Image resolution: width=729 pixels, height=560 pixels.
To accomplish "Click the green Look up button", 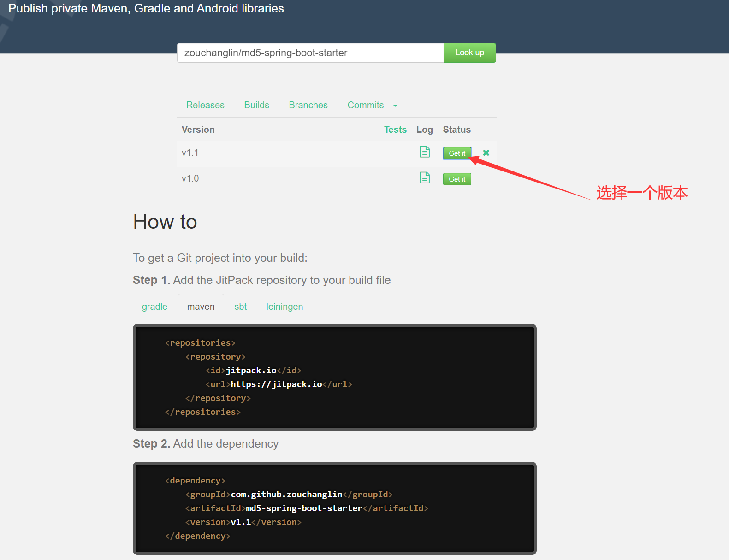I will click(x=469, y=53).
